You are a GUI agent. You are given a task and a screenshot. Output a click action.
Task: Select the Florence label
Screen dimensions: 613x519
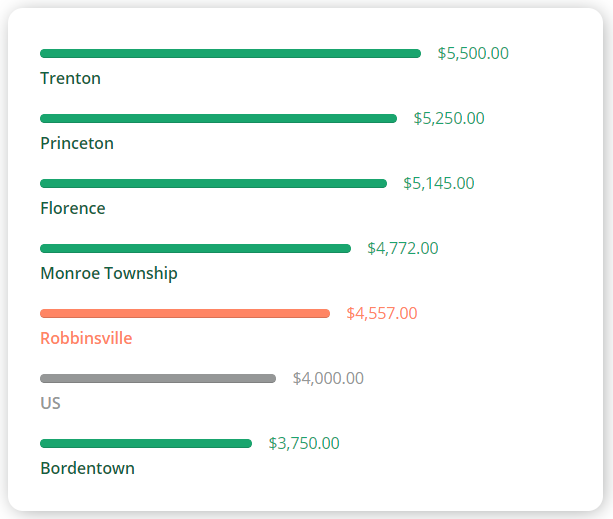pyautogui.click(x=73, y=208)
